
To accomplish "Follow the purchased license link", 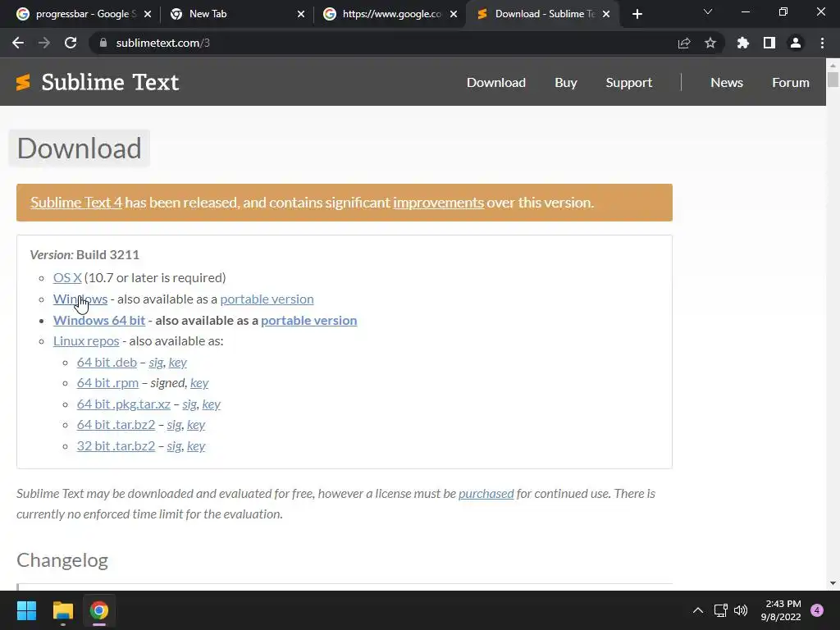I will coord(486,493).
